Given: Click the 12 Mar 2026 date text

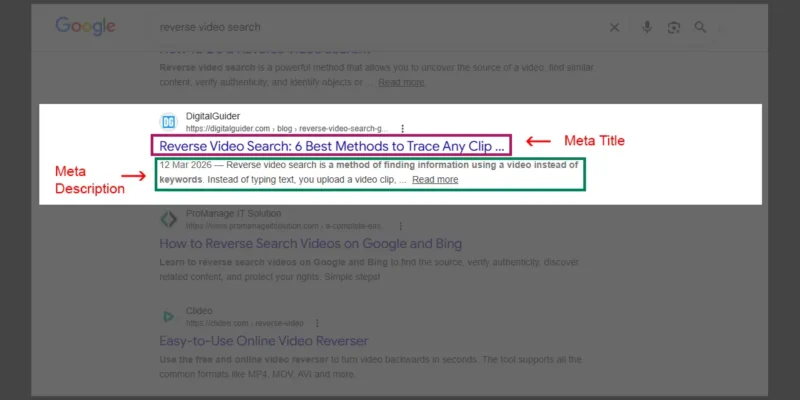Looking at the screenshot, I should tap(184, 165).
